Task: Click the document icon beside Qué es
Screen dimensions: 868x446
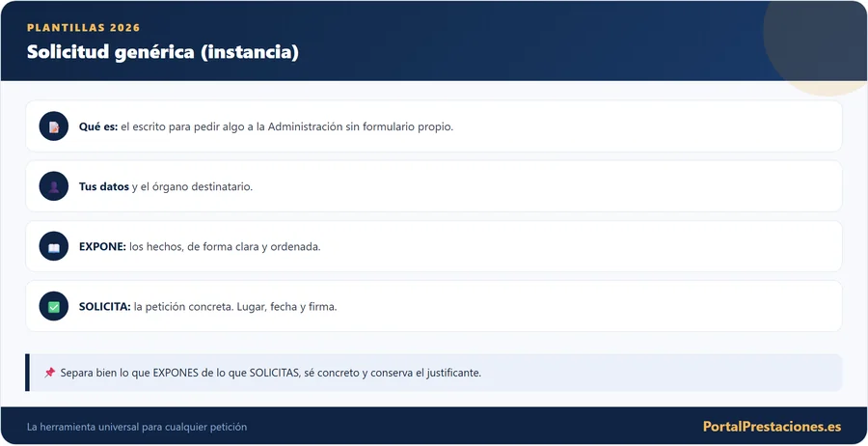Action: tap(54, 126)
